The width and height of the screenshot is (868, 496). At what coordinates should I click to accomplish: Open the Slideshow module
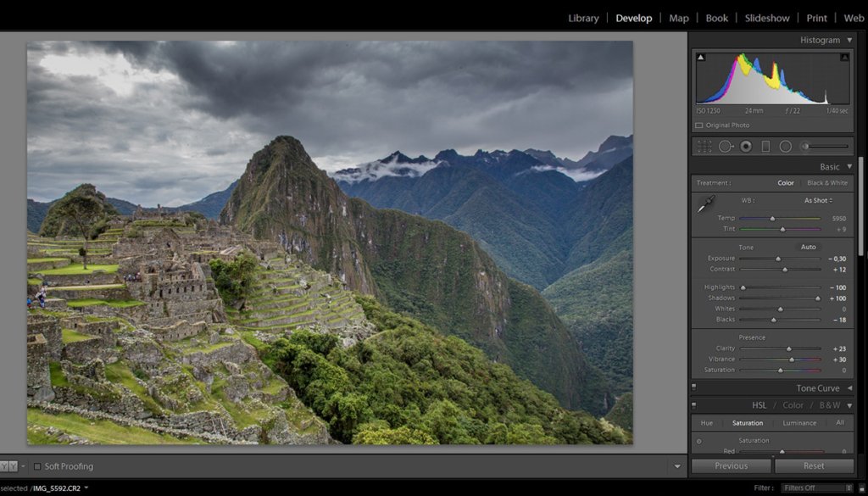pos(766,17)
